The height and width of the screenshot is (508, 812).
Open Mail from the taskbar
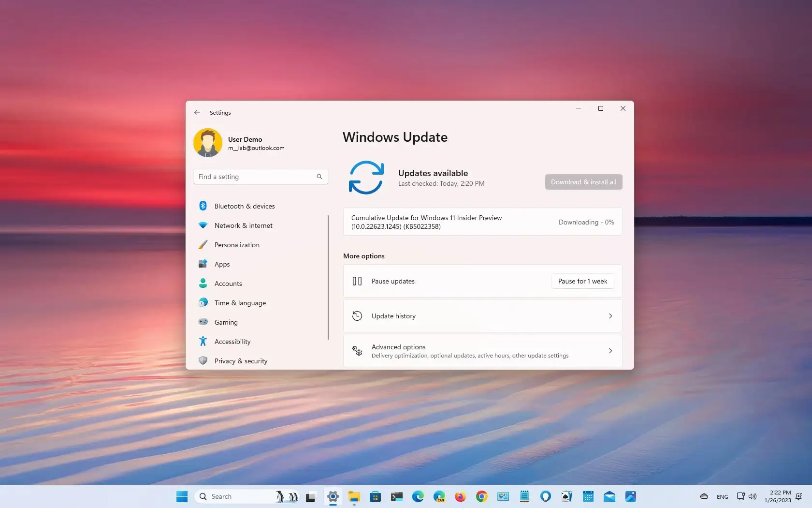pos(609,496)
